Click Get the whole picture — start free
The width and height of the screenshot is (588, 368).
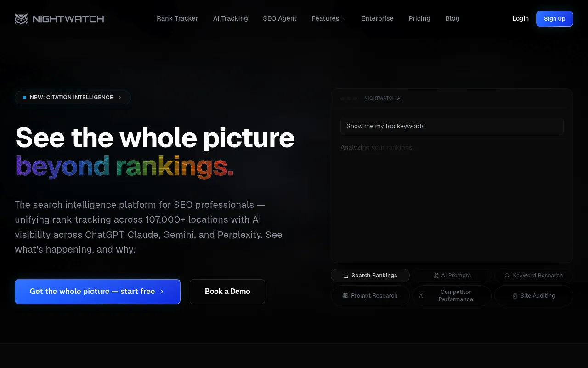click(x=97, y=292)
